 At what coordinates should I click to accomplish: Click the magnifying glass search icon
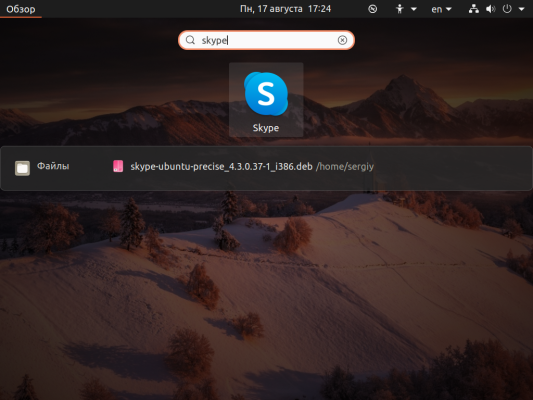[x=190, y=40]
